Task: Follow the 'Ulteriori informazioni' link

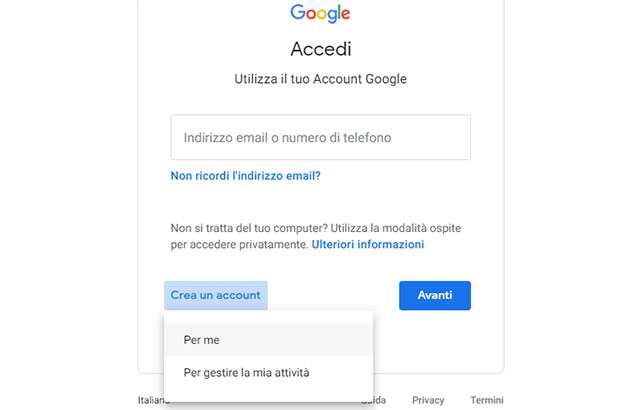Action: 368,244
